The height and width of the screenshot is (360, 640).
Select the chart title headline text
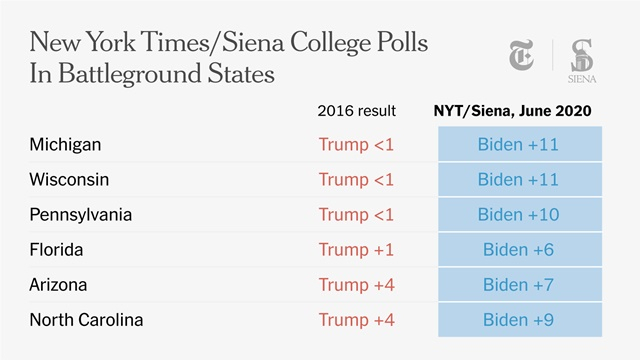coord(229,58)
